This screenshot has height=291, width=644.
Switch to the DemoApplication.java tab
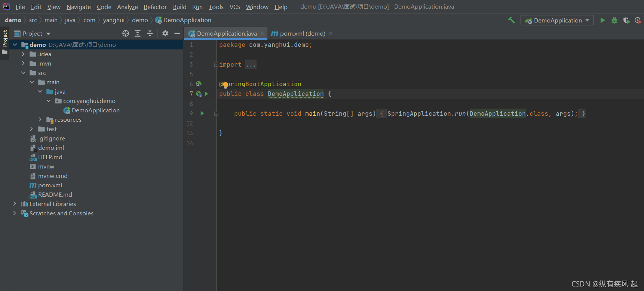pyautogui.click(x=227, y=33)
